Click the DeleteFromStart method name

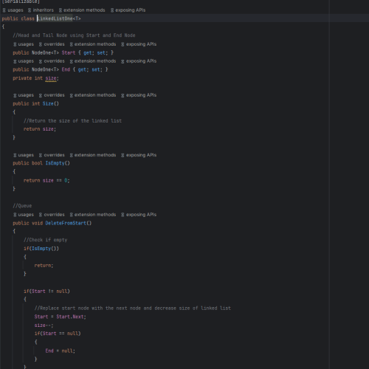point(66,223)
